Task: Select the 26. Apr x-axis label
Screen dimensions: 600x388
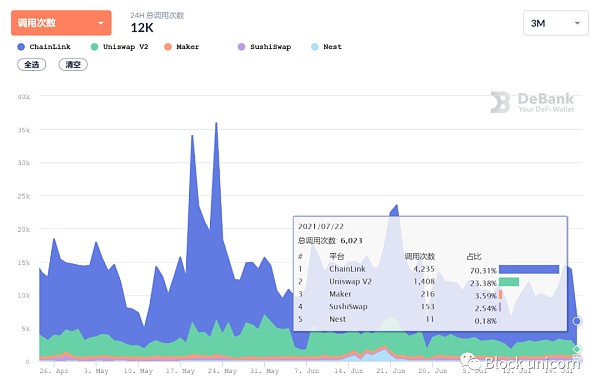Action: coord(54,371)
